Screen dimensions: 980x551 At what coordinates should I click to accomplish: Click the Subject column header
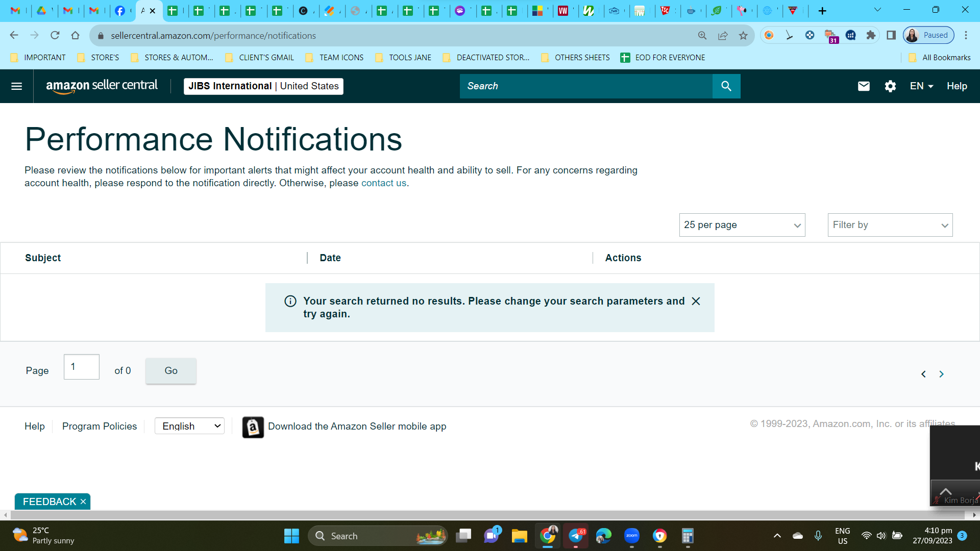43,258
